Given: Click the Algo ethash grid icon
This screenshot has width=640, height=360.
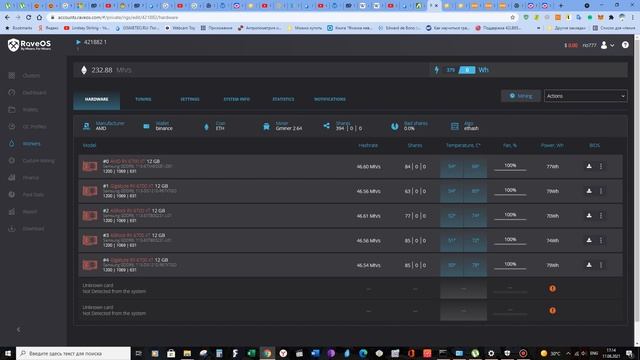Looking at the screenshot, I should [x=455, y=126].
